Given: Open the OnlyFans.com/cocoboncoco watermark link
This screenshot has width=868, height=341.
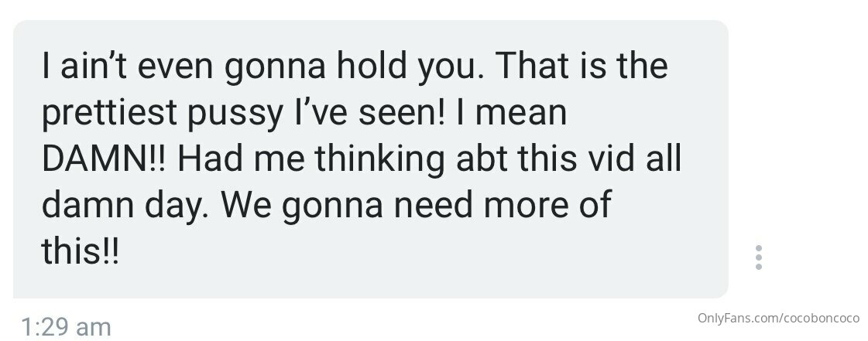Looking at the screenshot, I should (778, 319).
